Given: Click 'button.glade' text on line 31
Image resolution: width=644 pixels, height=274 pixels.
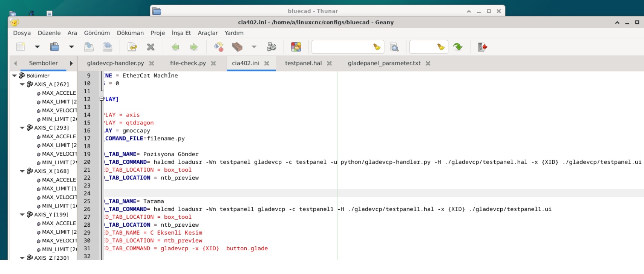Looking at the screenshot, I should click(247, 248).
